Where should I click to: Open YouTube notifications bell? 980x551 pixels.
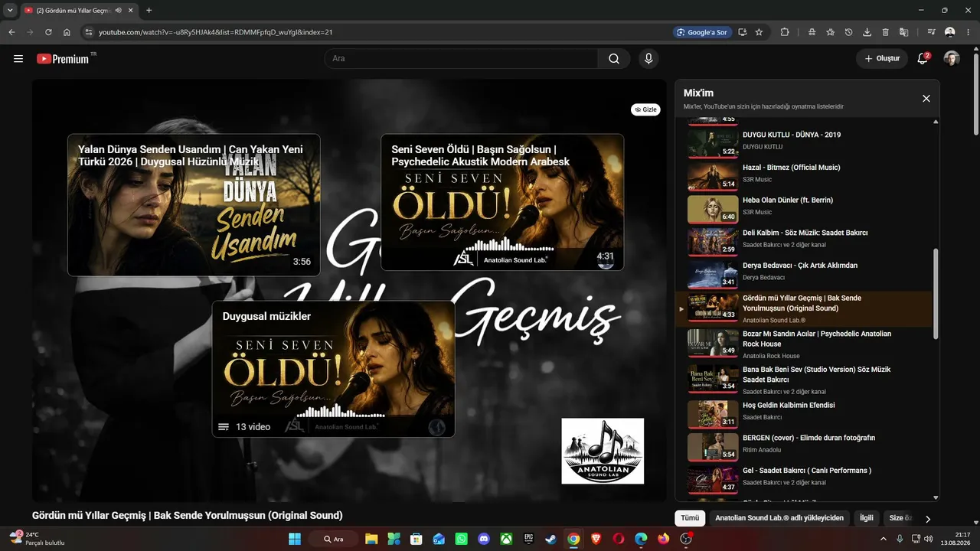pos(923,59)
